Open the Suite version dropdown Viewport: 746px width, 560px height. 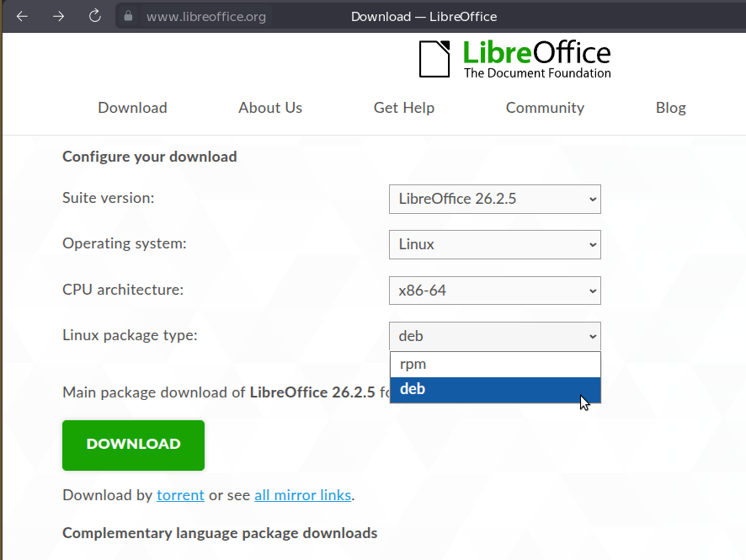click(495, 199)
